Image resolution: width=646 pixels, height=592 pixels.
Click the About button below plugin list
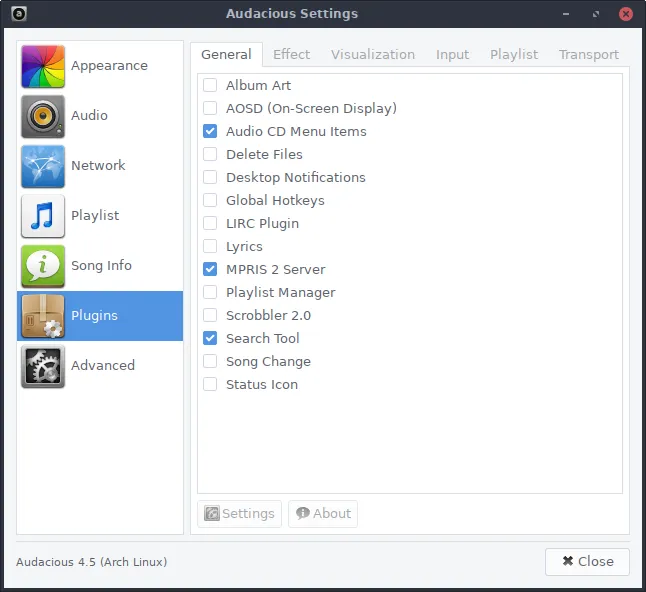323,514
